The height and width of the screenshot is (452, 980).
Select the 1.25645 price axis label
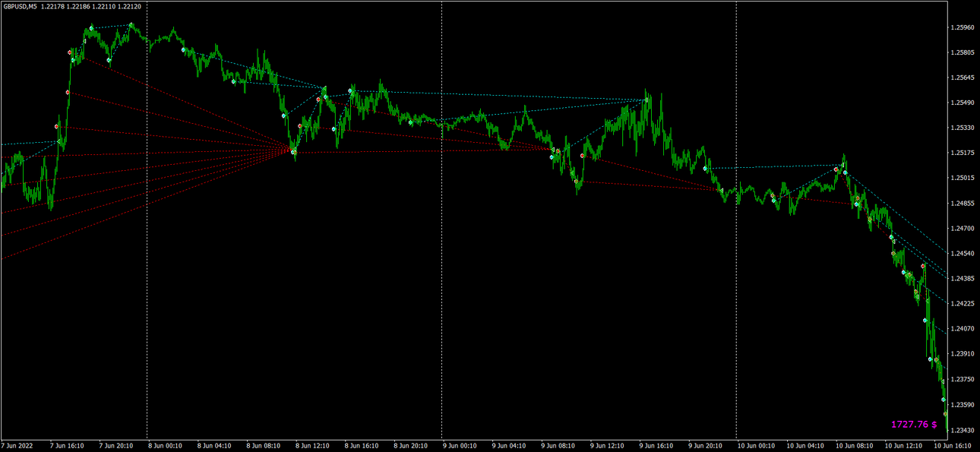[x=963, y=78]
